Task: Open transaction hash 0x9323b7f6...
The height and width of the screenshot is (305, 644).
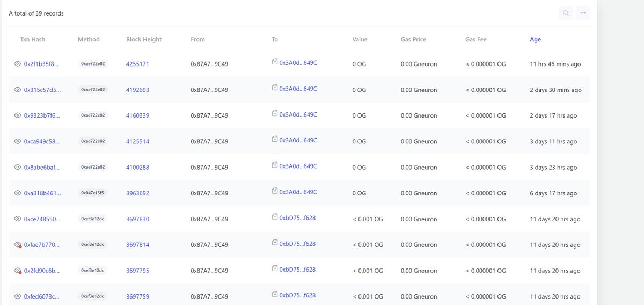Action: click(x=42, y=115)
